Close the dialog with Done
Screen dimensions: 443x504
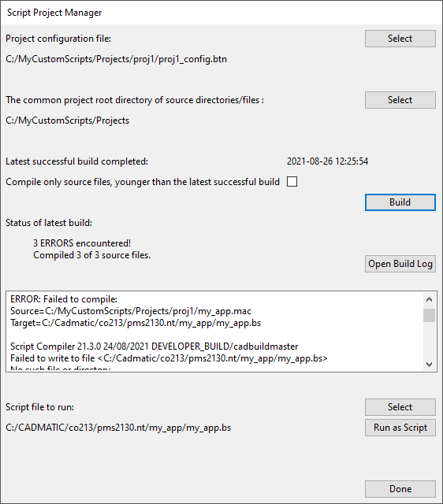[x=400, y=489]
